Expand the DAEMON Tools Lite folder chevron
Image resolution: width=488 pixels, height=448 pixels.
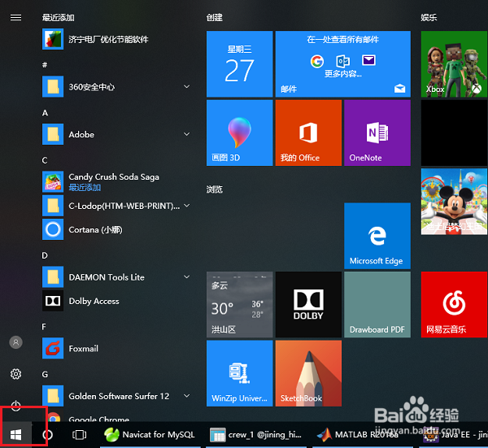[187, 276]
